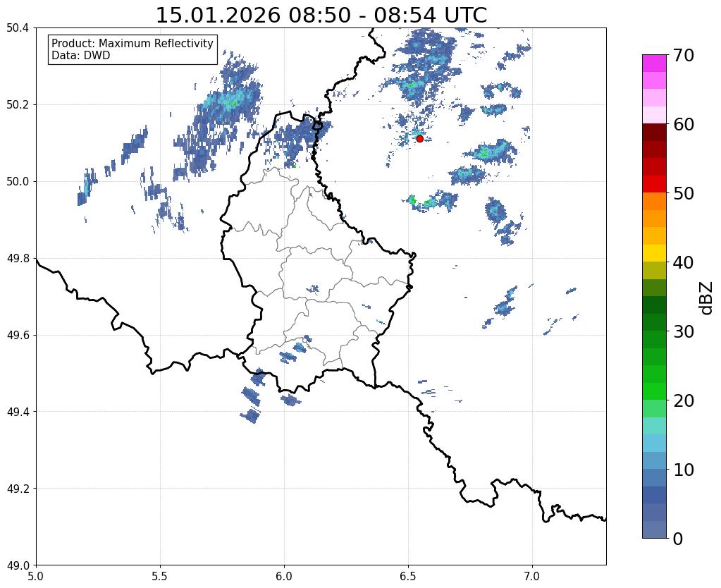The height and width of the screenshot is (588, 721).
Task: Click the longitude axis label 6.5
Action: click(x=408, y=576)
